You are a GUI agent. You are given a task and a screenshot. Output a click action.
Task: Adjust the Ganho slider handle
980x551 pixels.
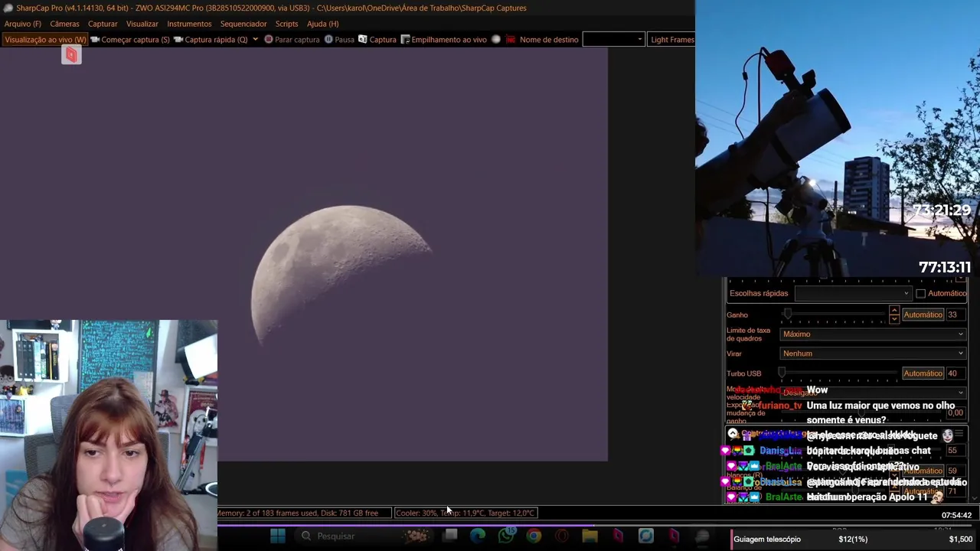click(787, 315)
